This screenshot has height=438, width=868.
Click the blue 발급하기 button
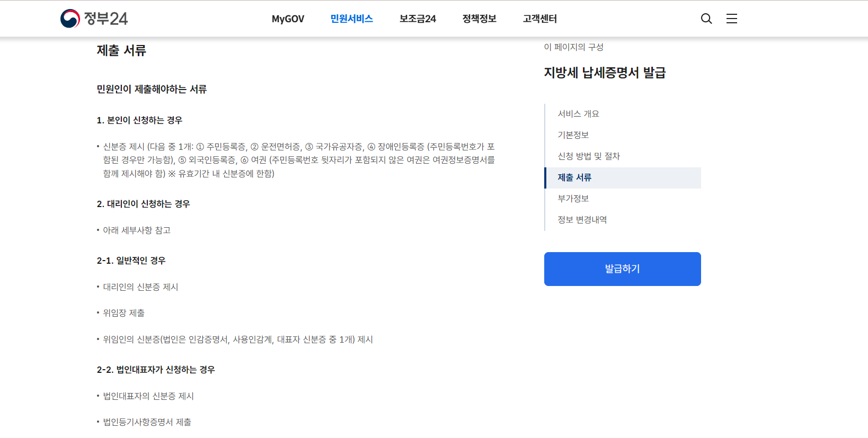623,269
